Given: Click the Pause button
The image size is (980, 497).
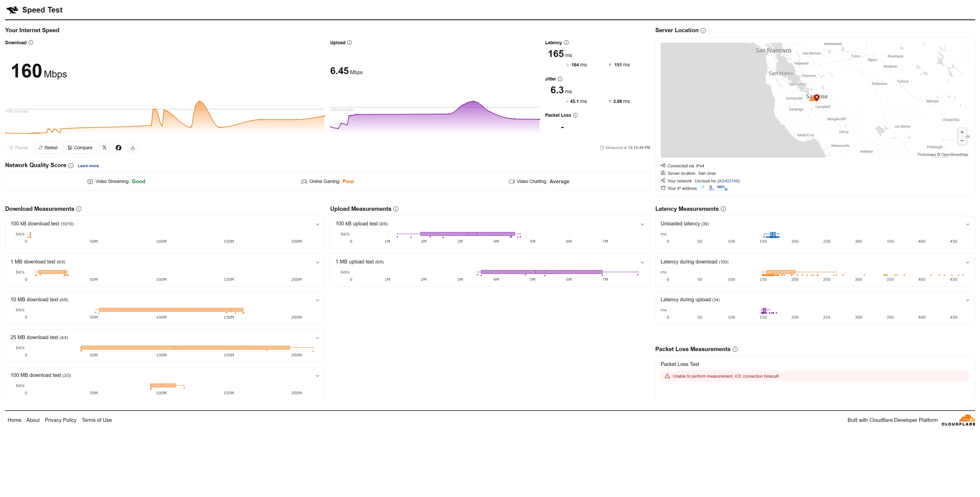Looking at the screenshot, I should coord(19,148).
